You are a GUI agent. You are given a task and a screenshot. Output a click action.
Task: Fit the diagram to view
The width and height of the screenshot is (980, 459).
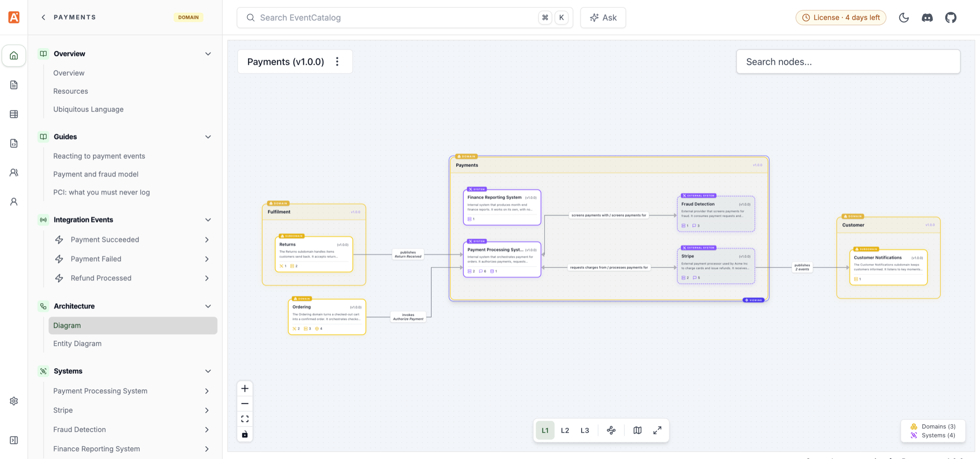click(245, 419)
